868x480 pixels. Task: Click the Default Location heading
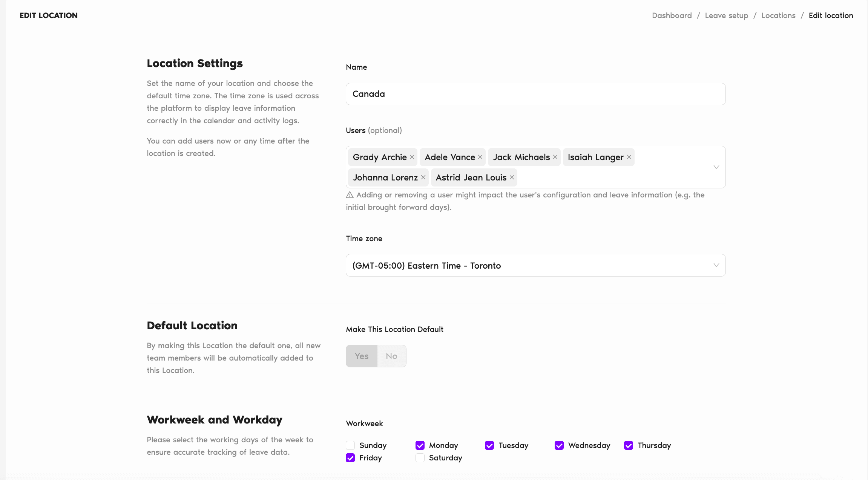coord(192,326)
